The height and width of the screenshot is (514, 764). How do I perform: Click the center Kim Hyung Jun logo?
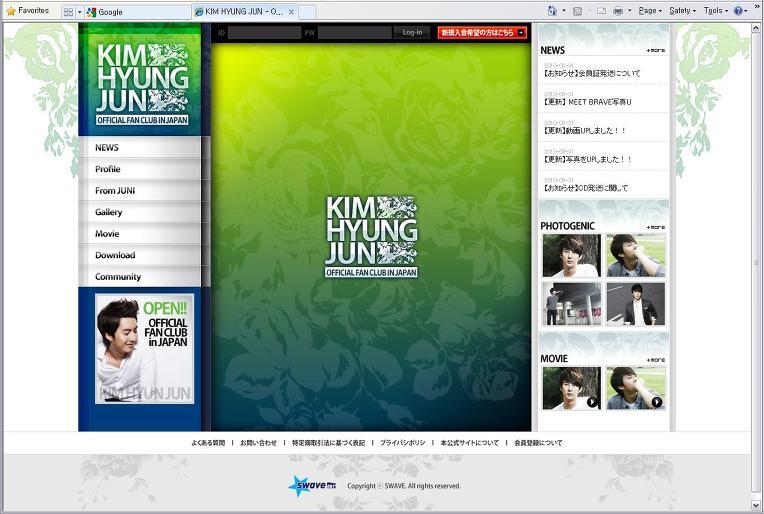(x=371, y=237)
